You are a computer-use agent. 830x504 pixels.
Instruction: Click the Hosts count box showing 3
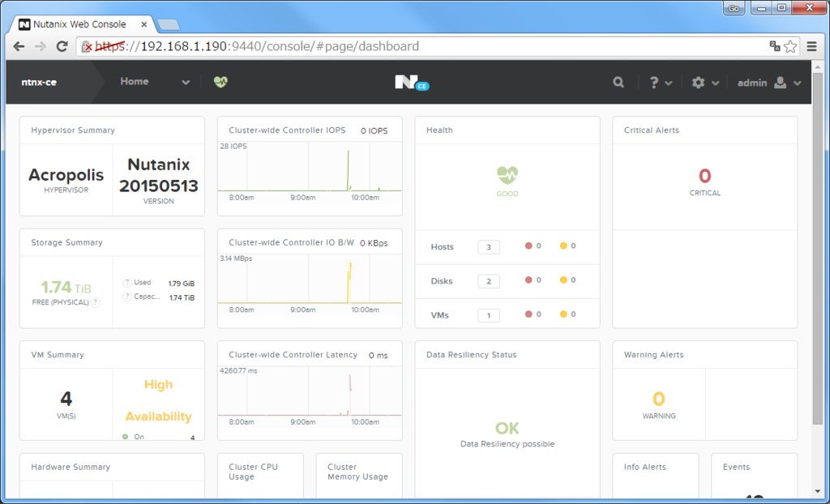tap(489, 246)
